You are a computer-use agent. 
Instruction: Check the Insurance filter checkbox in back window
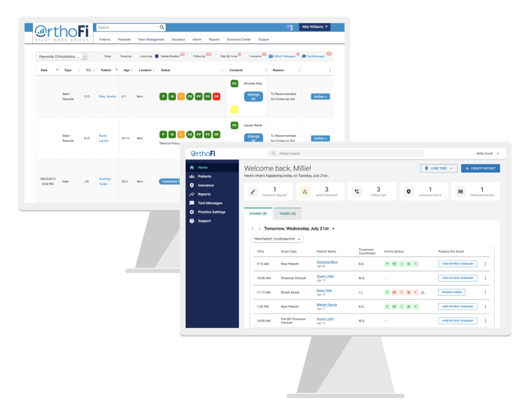coord(246,56)
